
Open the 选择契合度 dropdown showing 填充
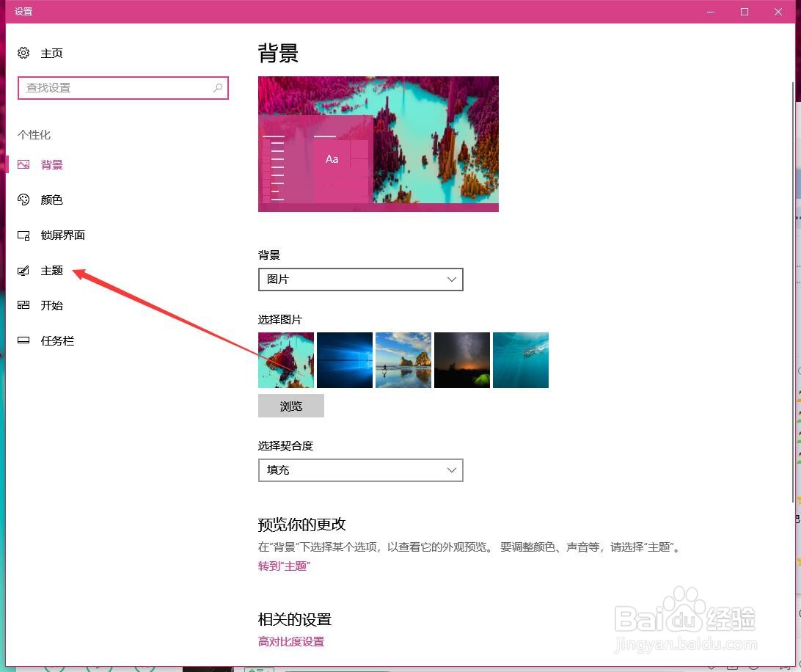coord(361,470)
